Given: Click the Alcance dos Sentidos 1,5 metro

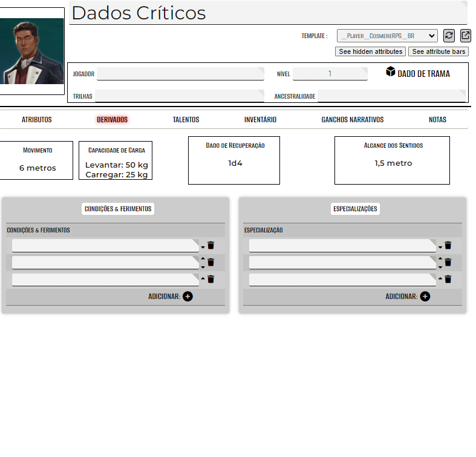Looking at the screenshot, I should pyautogui.click(x=393, y=163).
